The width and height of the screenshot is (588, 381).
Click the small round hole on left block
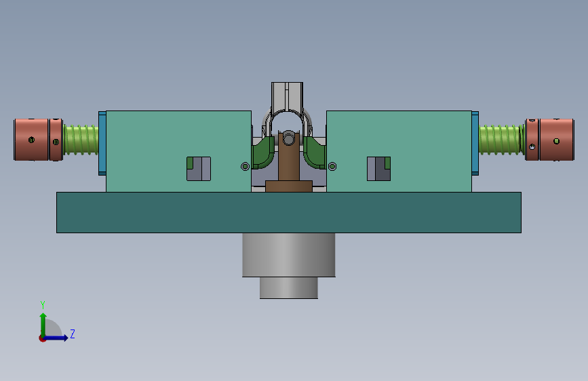(245, 166)
